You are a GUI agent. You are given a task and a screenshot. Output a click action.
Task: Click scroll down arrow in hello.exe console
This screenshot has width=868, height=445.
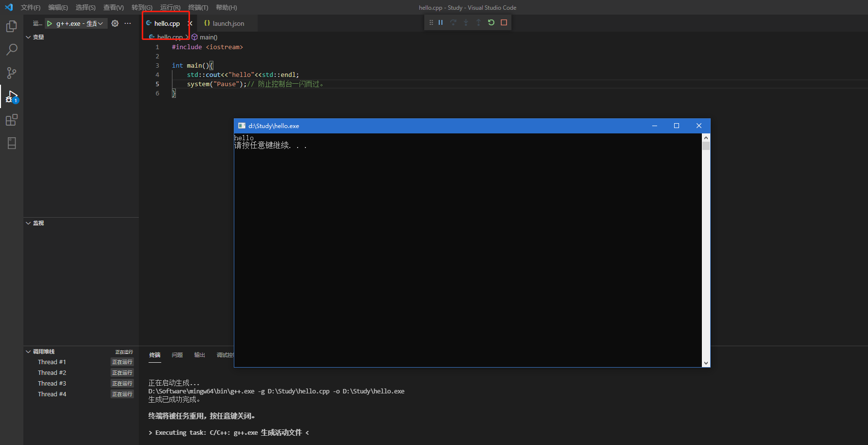pyautogui.click(x=706, y=363)
